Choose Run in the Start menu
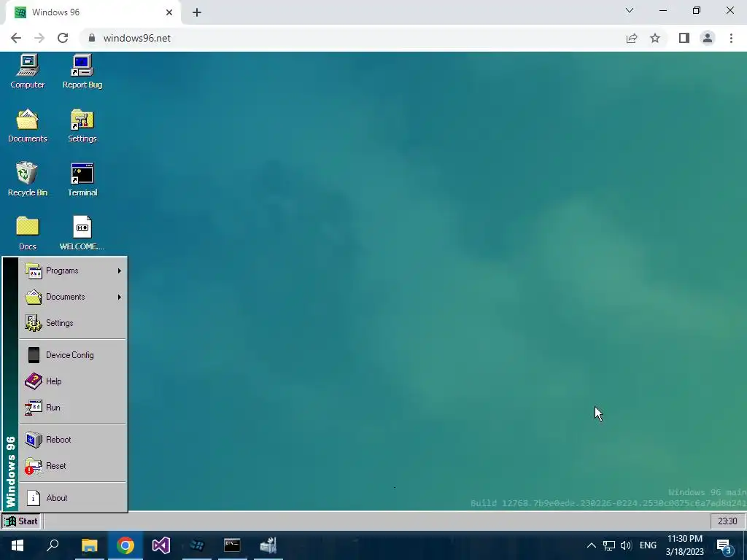The height and width of the screenshot is (560, 747). [x=73, y=407]
